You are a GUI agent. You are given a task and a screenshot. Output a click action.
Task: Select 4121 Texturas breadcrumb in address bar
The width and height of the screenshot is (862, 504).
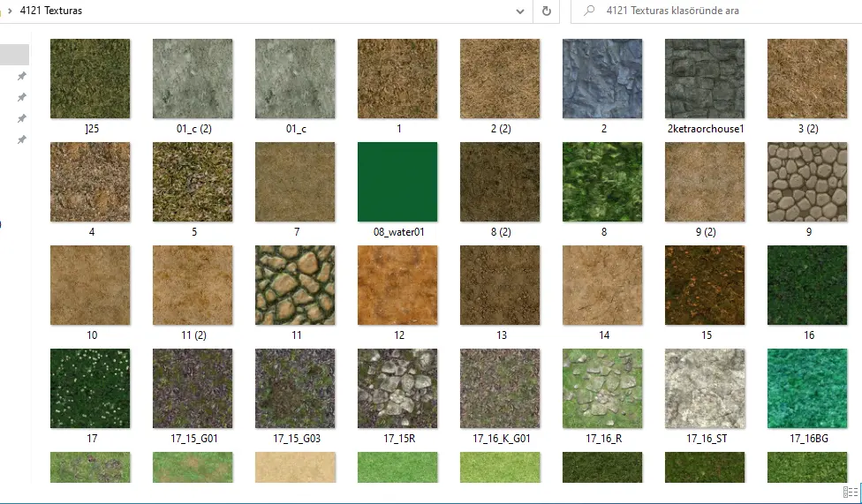pos(51,11)
